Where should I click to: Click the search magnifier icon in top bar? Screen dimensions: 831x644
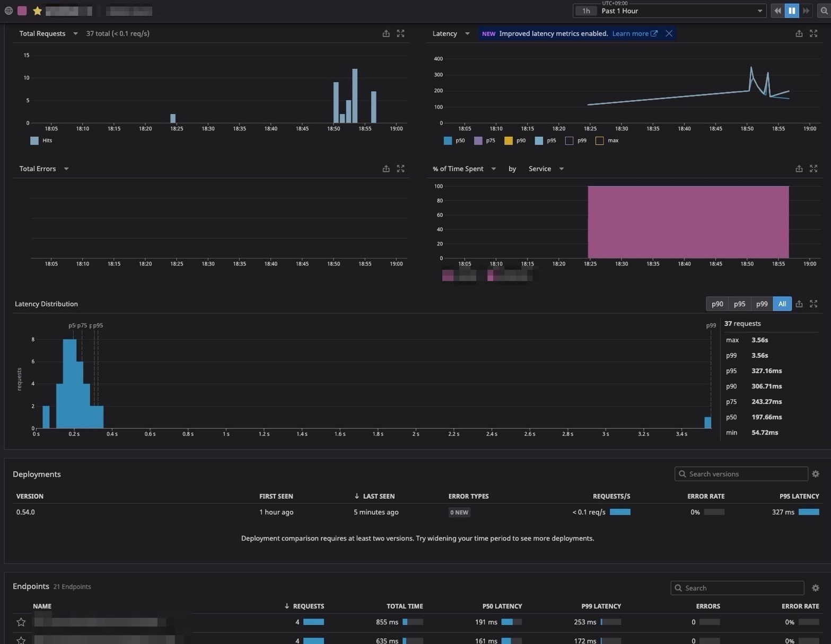tap(824, 11)
